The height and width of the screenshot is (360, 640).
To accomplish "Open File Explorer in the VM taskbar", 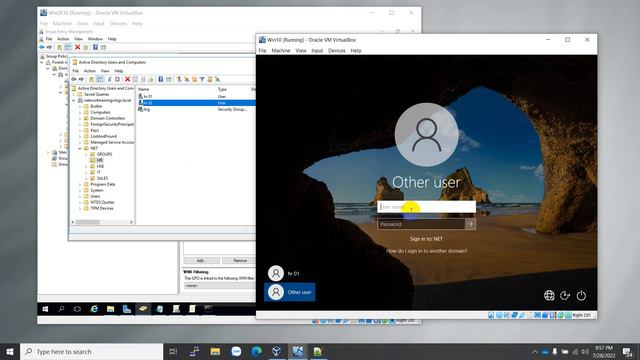I will coord(111,309).
